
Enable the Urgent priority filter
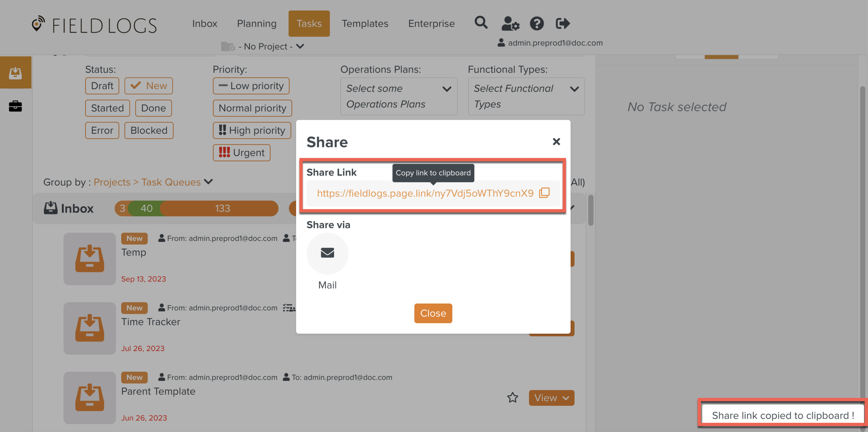point(242,153)
